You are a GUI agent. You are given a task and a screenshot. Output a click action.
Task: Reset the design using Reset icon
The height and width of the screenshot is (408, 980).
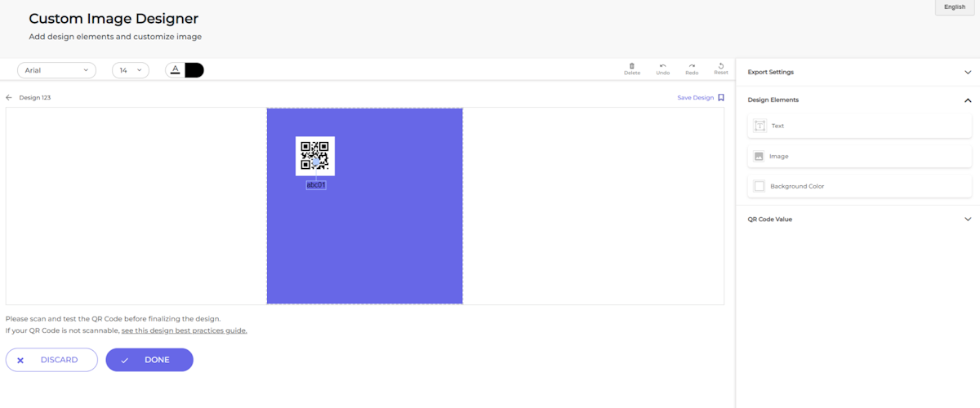point(721,66)
